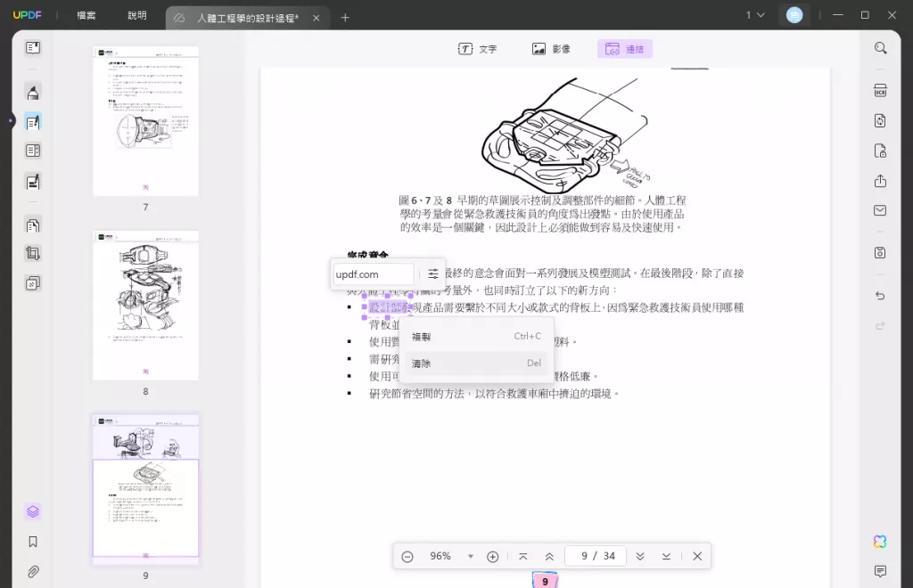Open the Share document icon

(x=880, y=181)
